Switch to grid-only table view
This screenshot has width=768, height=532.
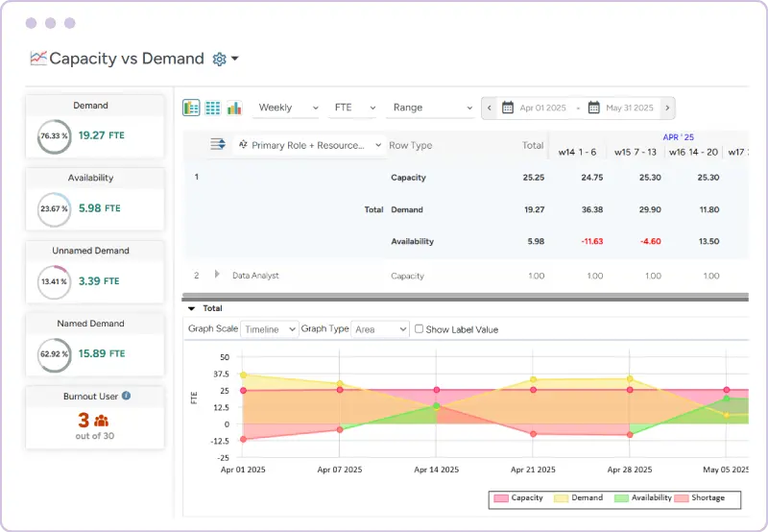212,108
